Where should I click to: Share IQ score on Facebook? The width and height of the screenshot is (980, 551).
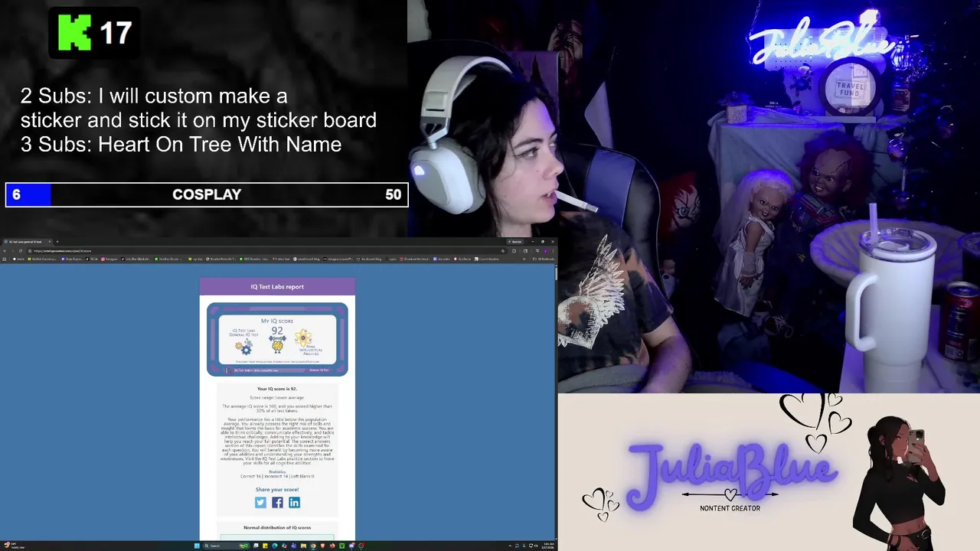click(277, 503)
